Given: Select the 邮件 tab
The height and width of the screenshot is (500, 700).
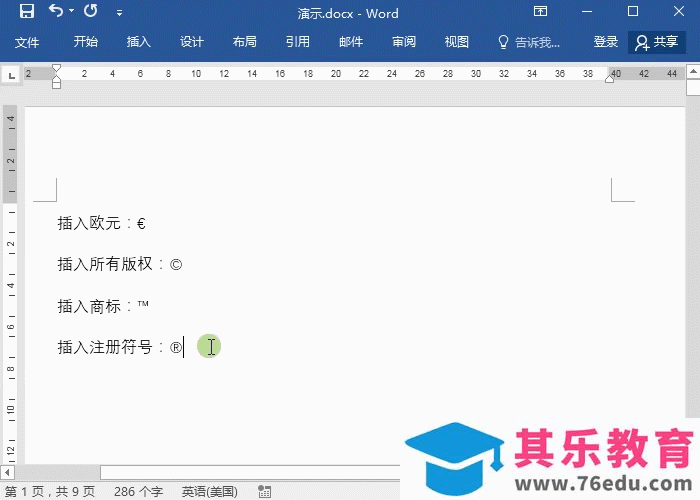Looking at the screenshot, I should (x=350, y=42).
